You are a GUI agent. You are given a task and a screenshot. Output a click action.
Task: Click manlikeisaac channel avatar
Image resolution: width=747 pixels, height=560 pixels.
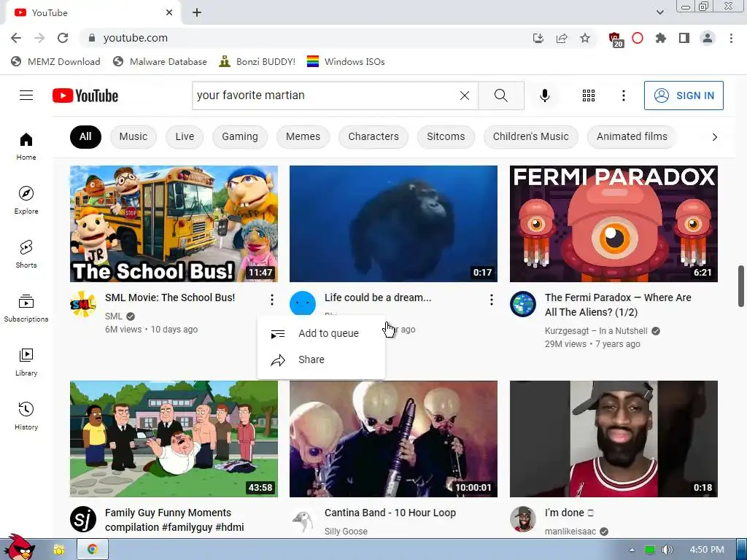(522, 519)
